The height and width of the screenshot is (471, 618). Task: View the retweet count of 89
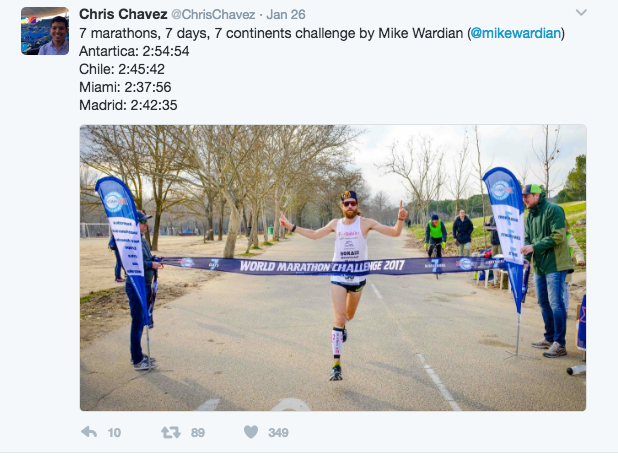click(198, 433)
